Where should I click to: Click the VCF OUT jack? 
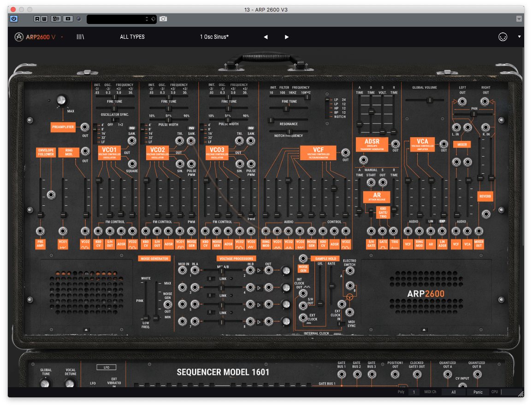(x=345, y=153)
